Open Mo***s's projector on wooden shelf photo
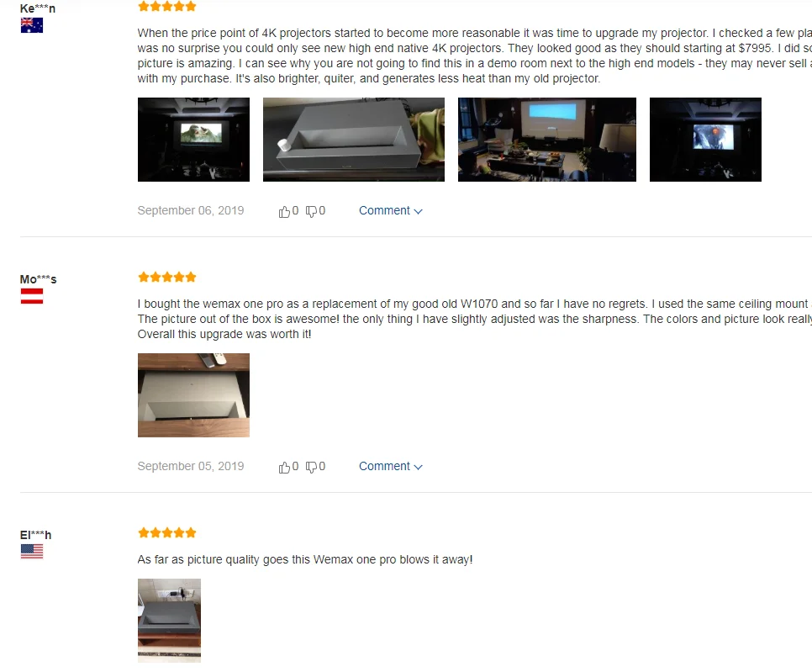Viewport: 812px width, 672px height. (x=193, y=395)
